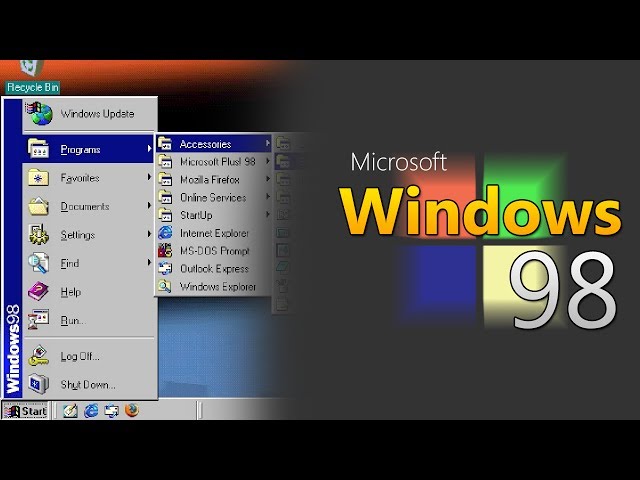
Task: Click the Programs folder icon
Action: tap(38, 149)
